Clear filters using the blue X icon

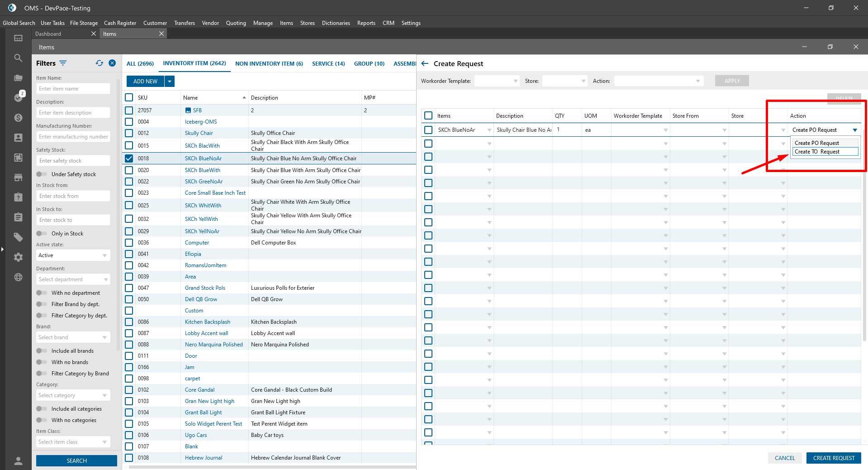click(112, 63)
